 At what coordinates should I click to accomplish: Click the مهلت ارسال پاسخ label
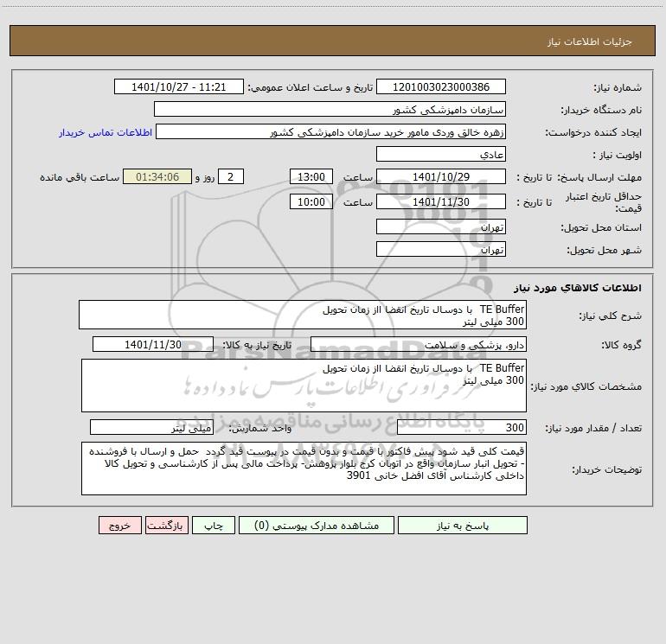tap(598, 177)
